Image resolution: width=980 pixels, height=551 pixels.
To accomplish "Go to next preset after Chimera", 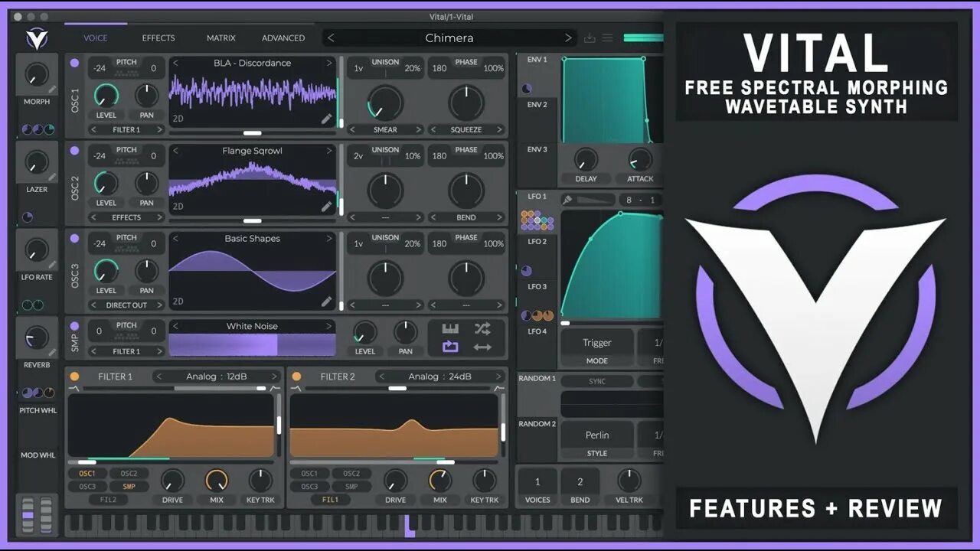I will (568, 37).
